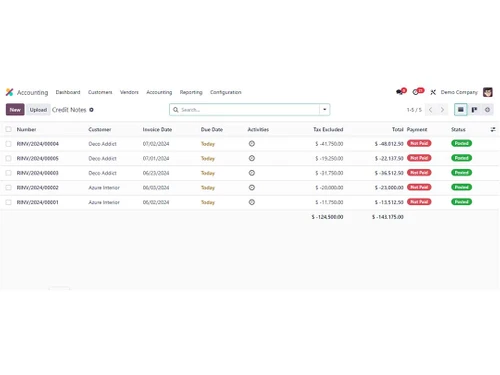Image resolution: width=500 pixels, height=375 pixels.
Task: Click the Activities column header
Action: pos(258,129)
